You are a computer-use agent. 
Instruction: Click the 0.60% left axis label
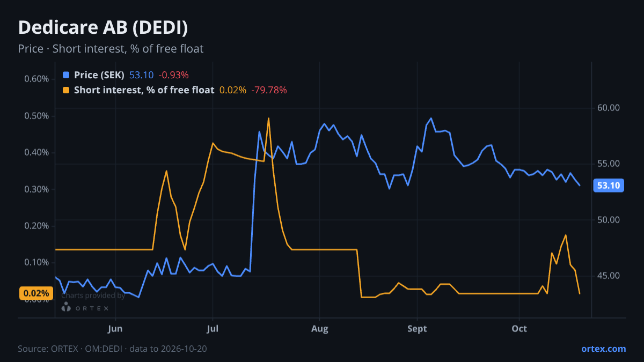(x=36, y=79)
